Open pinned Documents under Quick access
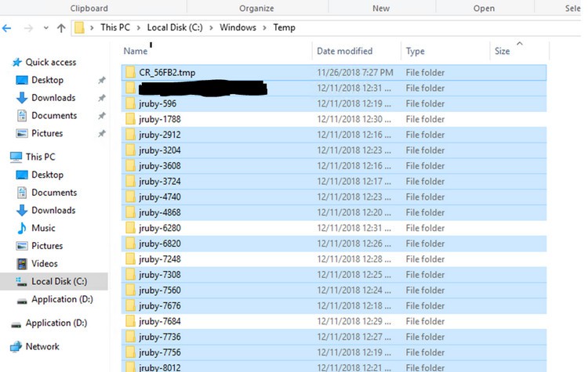This screenshot has height=372, width=588. point(54,115)
